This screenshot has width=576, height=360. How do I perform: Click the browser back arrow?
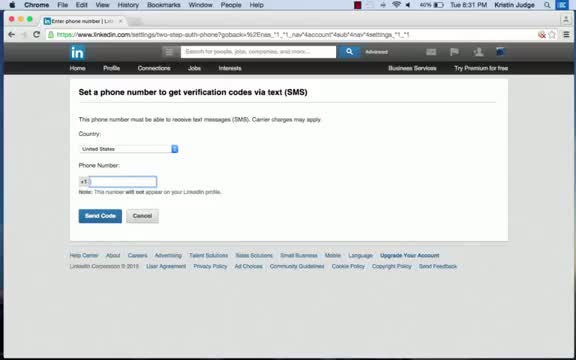[12, 35]
